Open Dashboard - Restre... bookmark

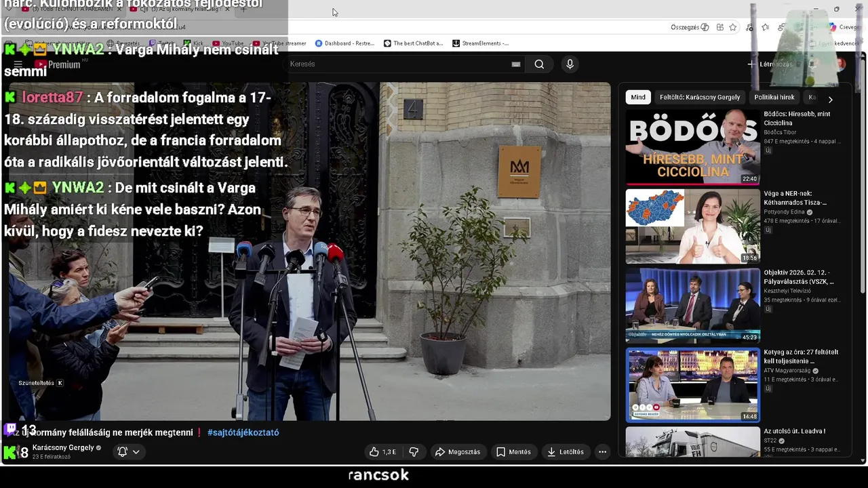point(344,43)
